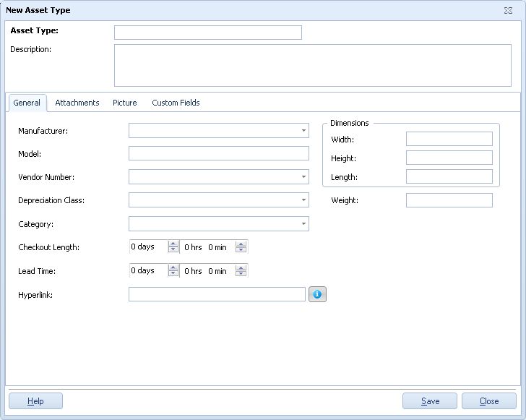Select the Weight input field
Image resolution: width=526 pixels, height=420 pixels.
point(449,200)
